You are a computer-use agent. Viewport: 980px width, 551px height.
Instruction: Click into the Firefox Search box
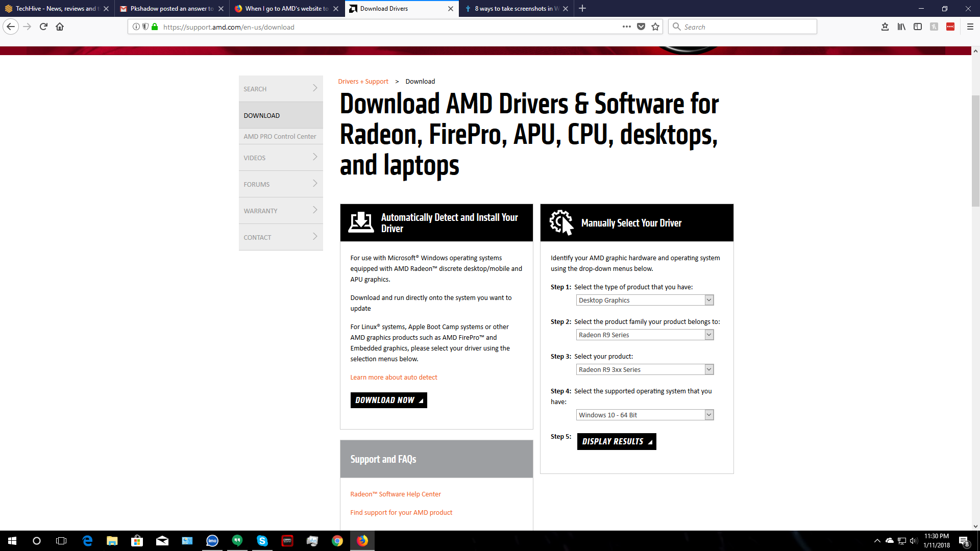(743, 27)
